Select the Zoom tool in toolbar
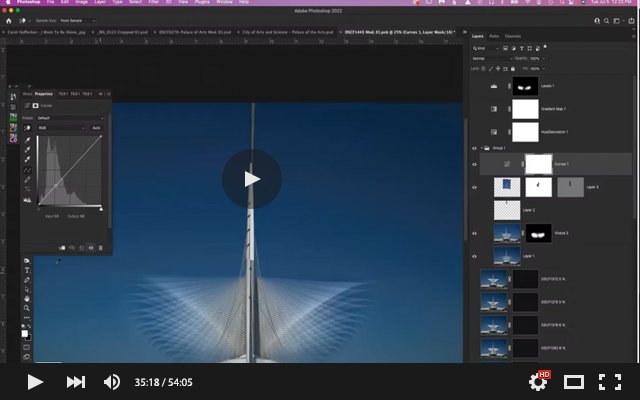 pos(27,308)
